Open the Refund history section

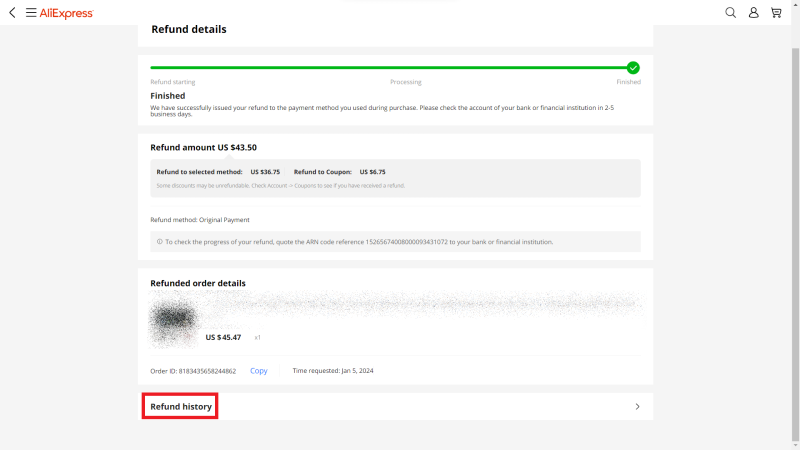click(181, 407)
